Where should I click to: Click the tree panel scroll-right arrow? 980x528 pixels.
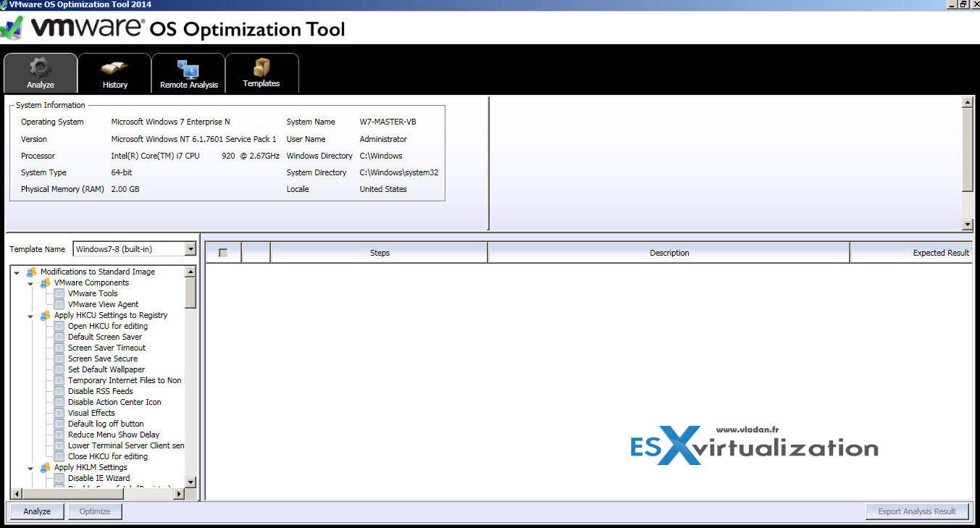[179, 494]
